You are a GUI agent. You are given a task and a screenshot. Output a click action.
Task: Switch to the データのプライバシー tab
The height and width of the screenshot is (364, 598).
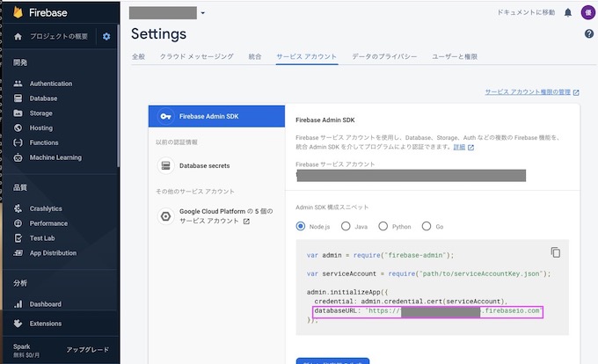pos(384,56)
